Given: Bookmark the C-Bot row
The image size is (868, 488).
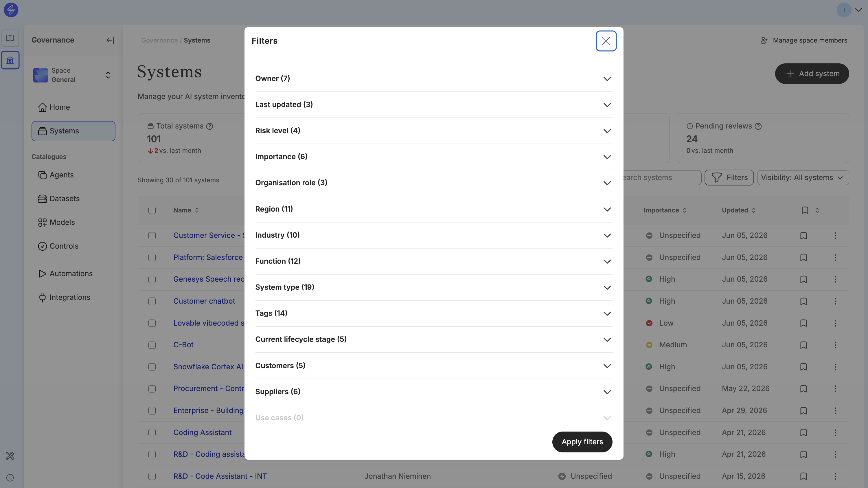Looking at the screenshot, I should point(804,345).
